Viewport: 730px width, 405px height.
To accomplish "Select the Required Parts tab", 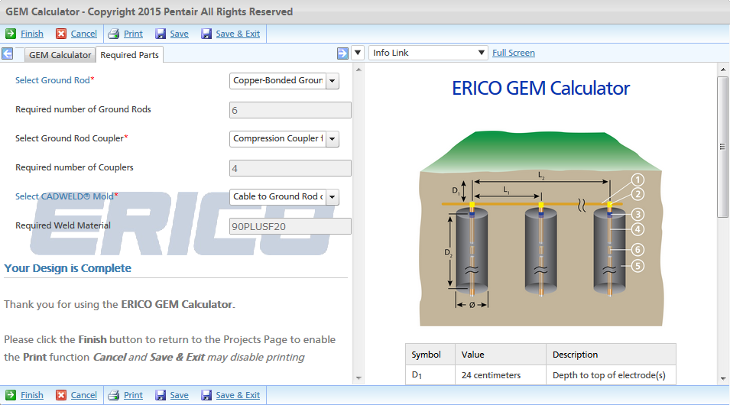I will coord(129,55).
